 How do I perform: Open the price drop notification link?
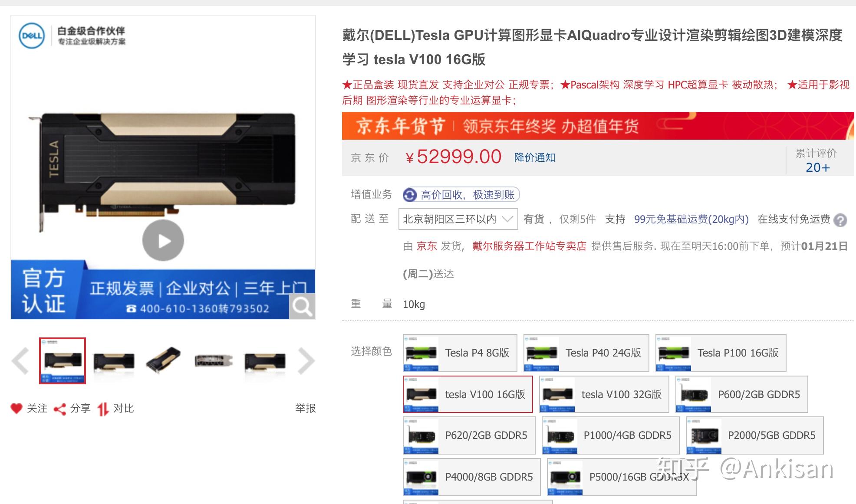tap(535, 157)
